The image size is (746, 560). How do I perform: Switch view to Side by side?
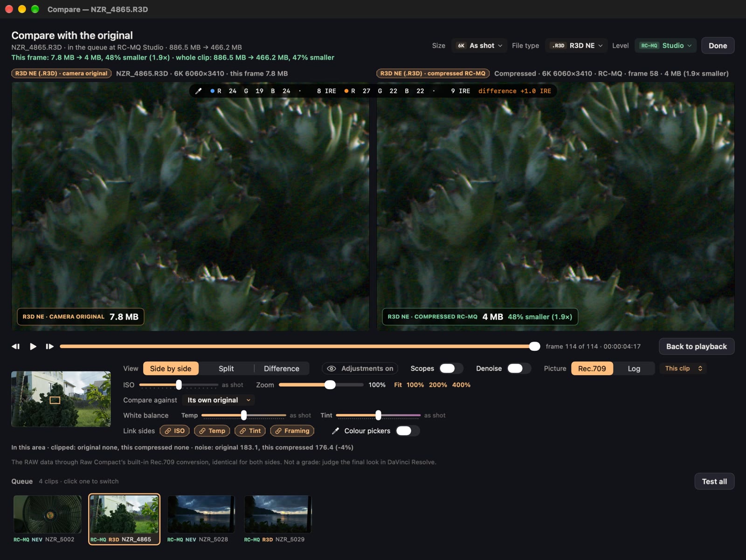tap(171, 369)
